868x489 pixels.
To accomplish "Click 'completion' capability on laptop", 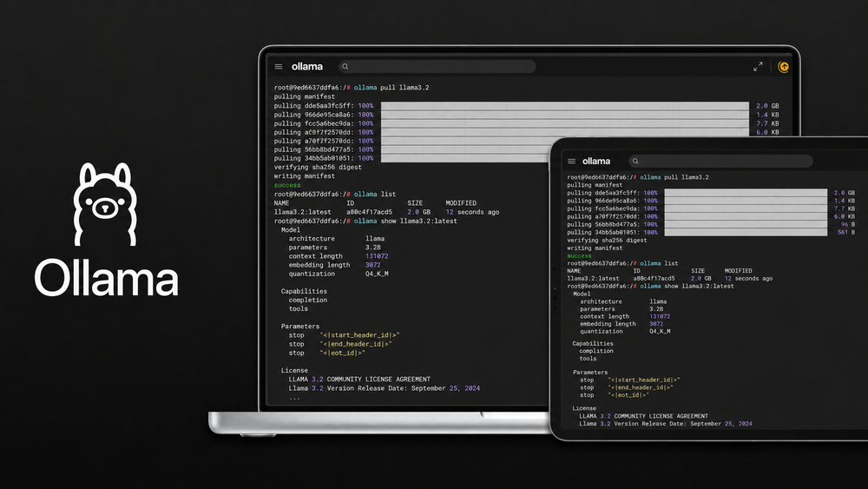I will (308, 301).
